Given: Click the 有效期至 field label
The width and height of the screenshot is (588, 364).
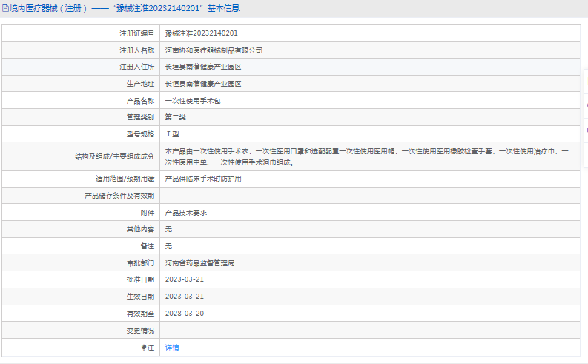Looking at the screenshot, I should (x=140, y=314).
